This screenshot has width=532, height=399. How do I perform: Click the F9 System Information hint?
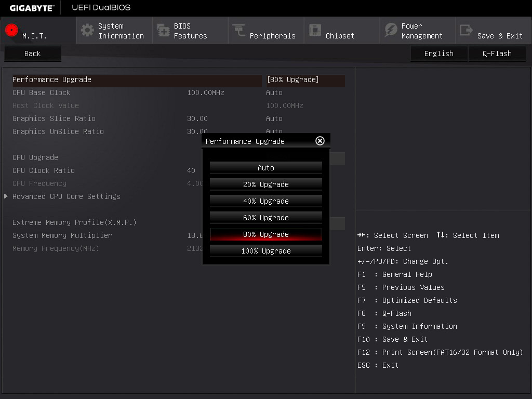tap(407, 326)
